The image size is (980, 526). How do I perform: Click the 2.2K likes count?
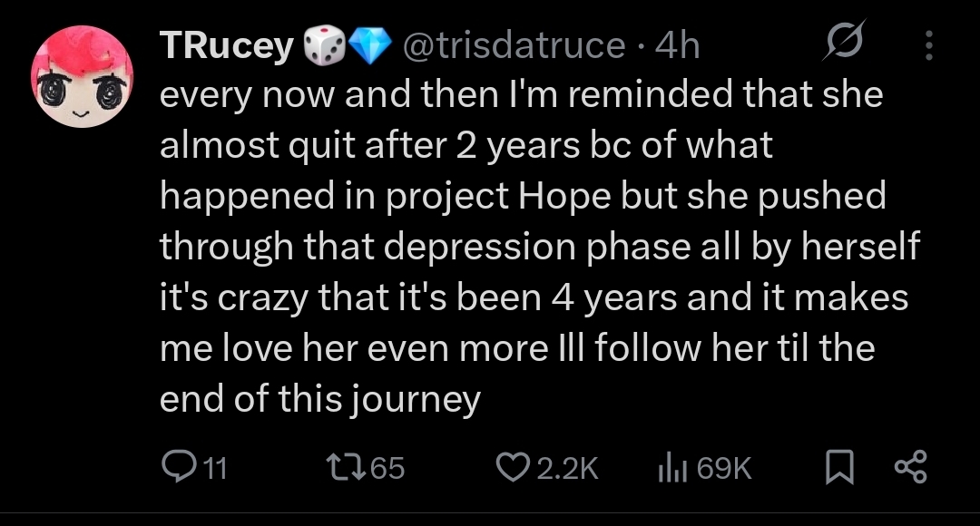click(567, 468)
